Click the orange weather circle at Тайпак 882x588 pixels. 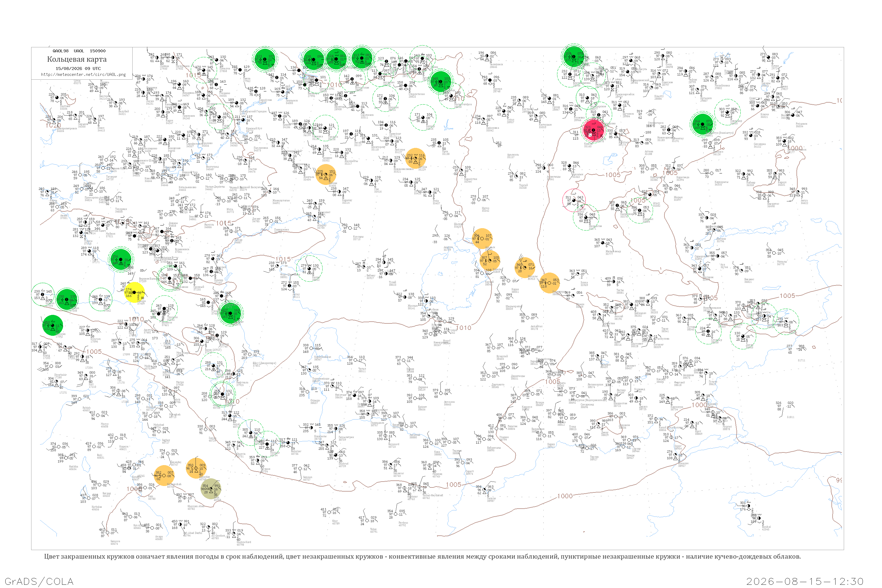[x=325, y=174]
